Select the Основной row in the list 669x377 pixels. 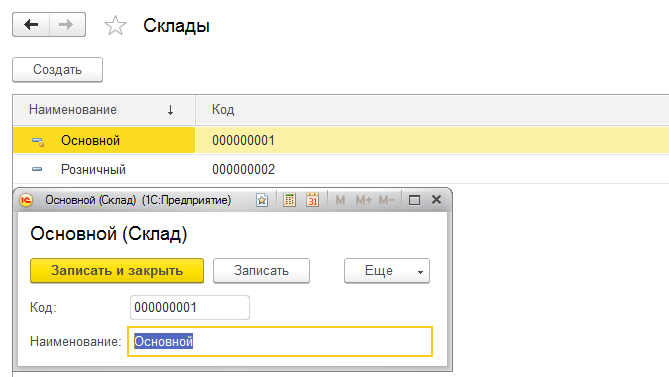tap(341, 140)
